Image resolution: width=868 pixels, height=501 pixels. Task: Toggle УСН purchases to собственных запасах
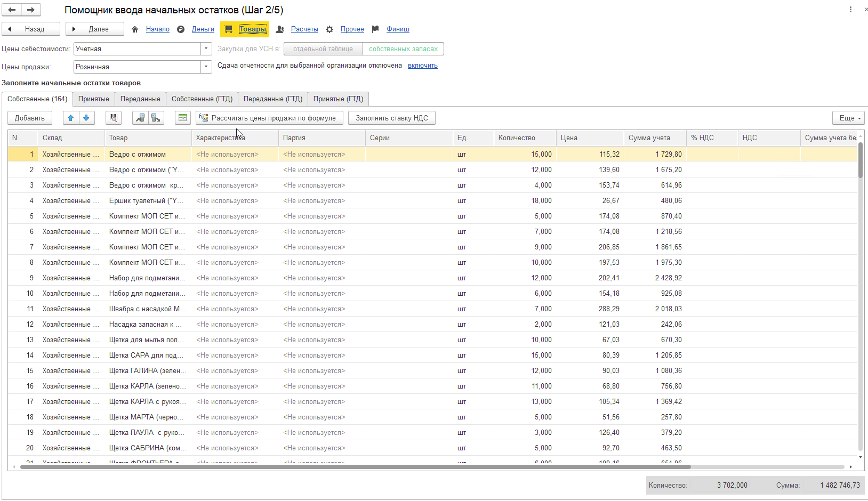[403, 49]
